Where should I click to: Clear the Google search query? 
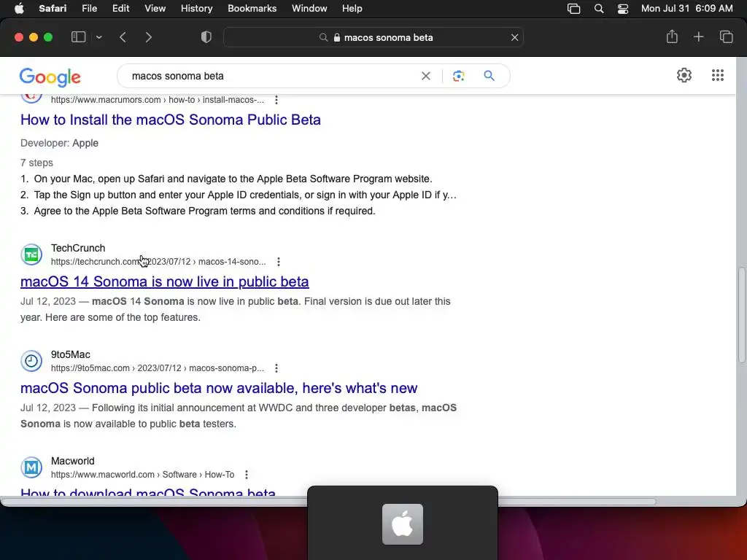[x=426, y=76]
